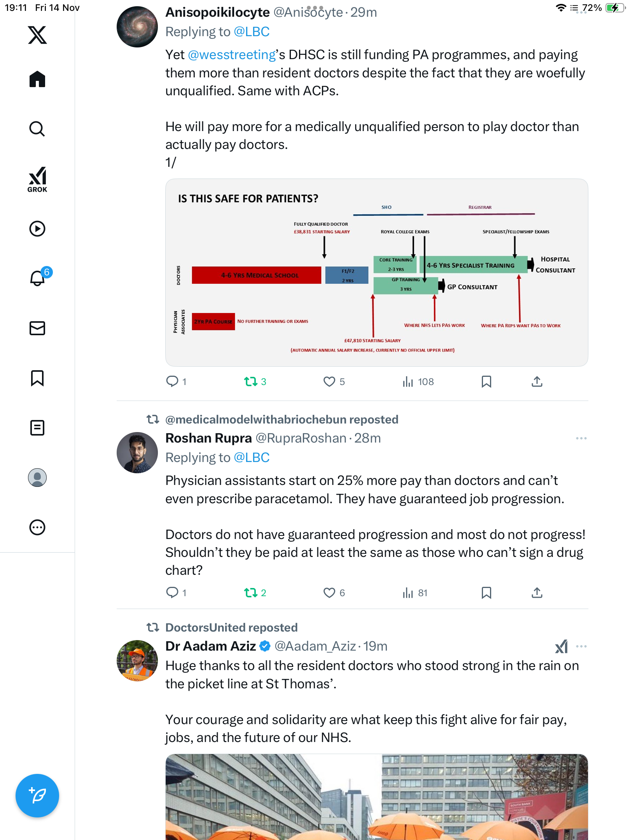
Task: Share Roshan Rupra's post
Action: (537, 593)
